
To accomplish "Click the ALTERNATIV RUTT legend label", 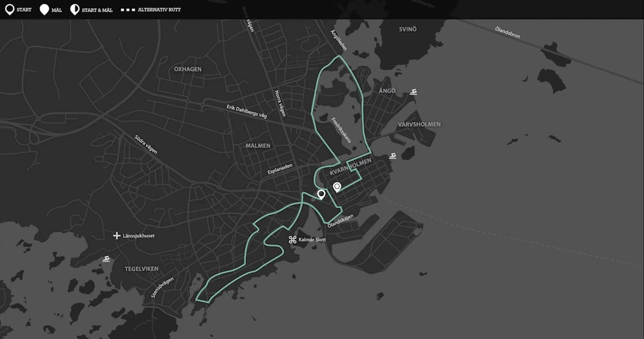I will pos(159,10).
